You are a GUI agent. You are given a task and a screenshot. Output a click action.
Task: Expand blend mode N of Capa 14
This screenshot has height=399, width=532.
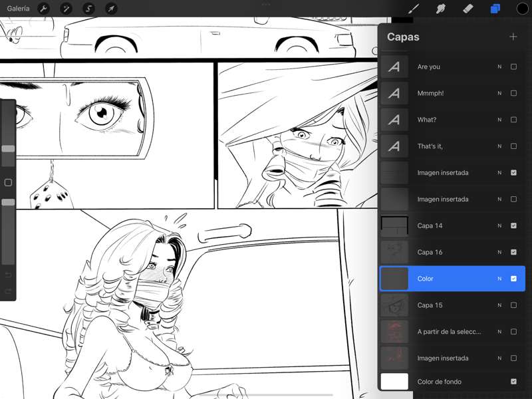point(499,225)
